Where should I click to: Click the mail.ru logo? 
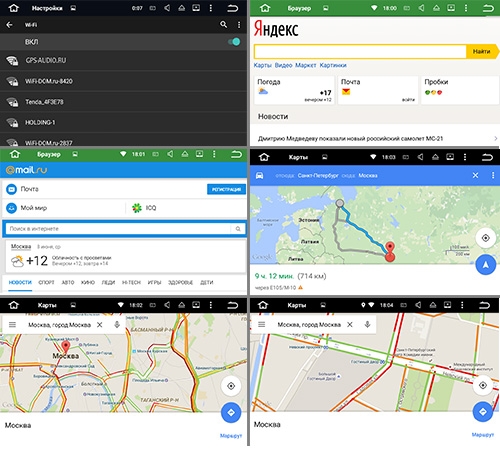(27, 170)
